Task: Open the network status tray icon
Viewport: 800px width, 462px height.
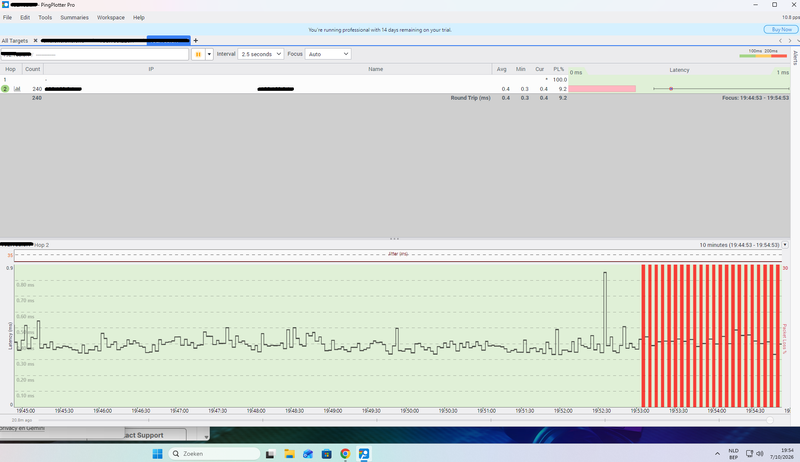Action: point(749,453)
